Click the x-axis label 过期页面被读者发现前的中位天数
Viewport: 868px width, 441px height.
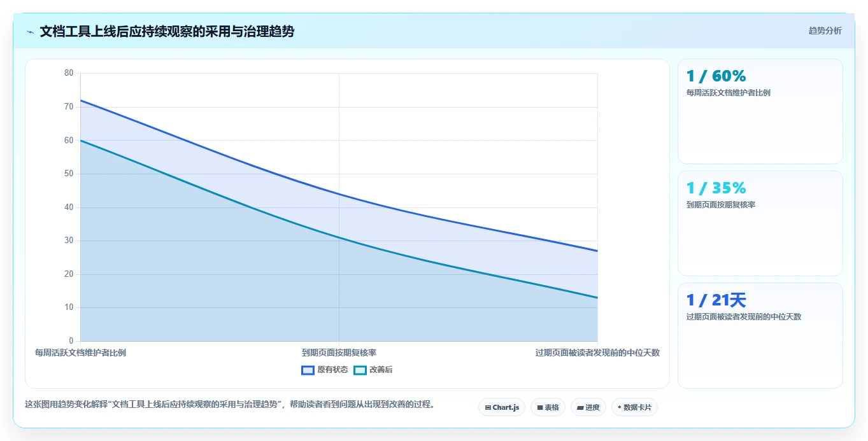[x=597, y=353]
